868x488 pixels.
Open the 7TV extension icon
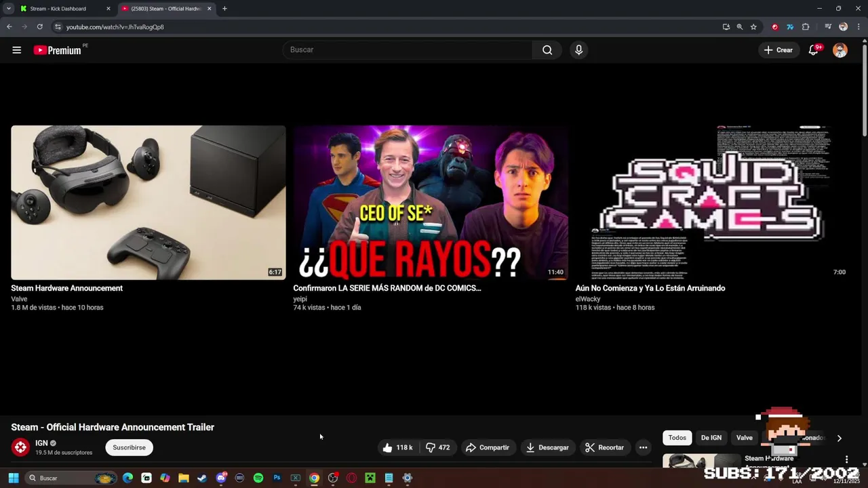coord(790,27)
